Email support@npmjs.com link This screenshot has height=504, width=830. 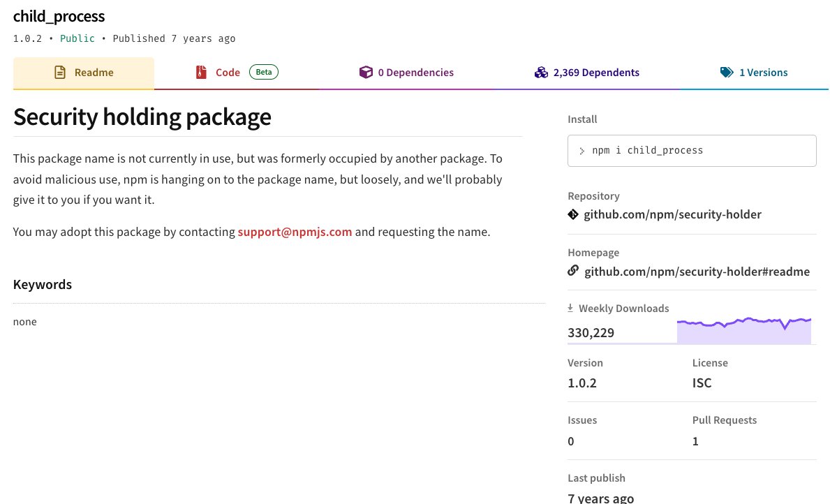pos(295,232)
